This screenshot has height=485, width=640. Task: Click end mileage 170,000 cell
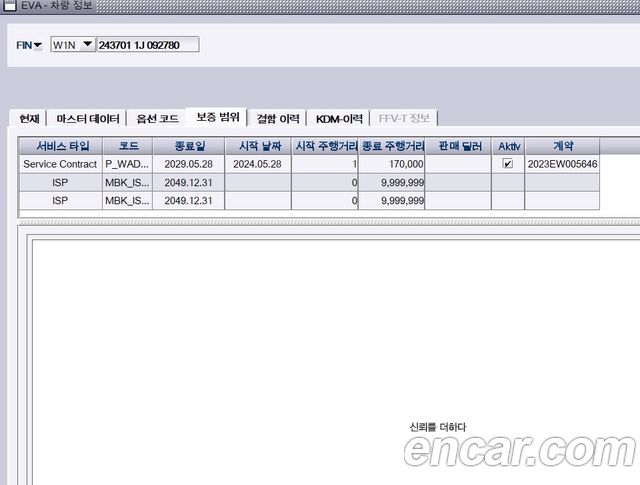[x=392, y=164]
